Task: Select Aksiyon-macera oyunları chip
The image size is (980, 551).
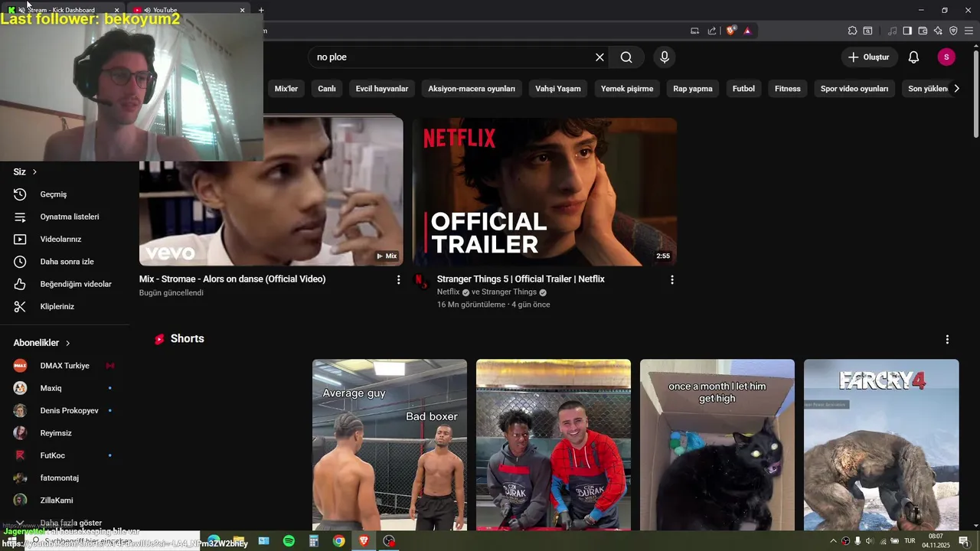Action: pyautogui.click(x=472, y=89)
